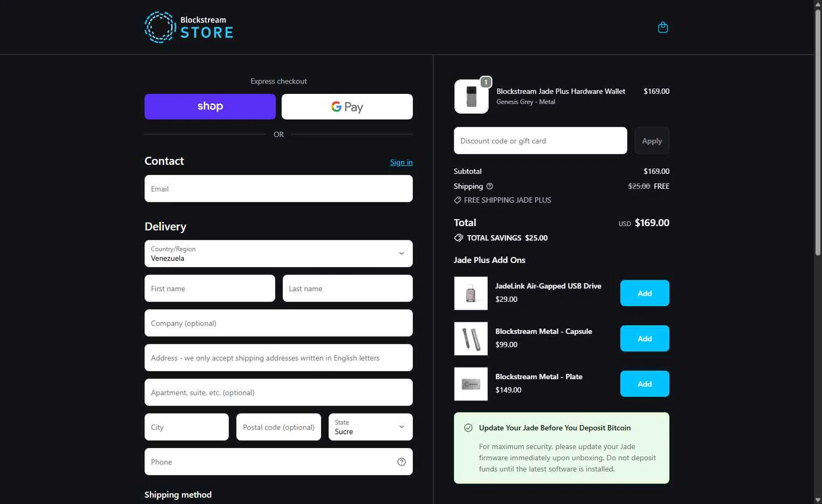Open the Country/Region dropdown
The image size is (822, 504).
(278, 253)
